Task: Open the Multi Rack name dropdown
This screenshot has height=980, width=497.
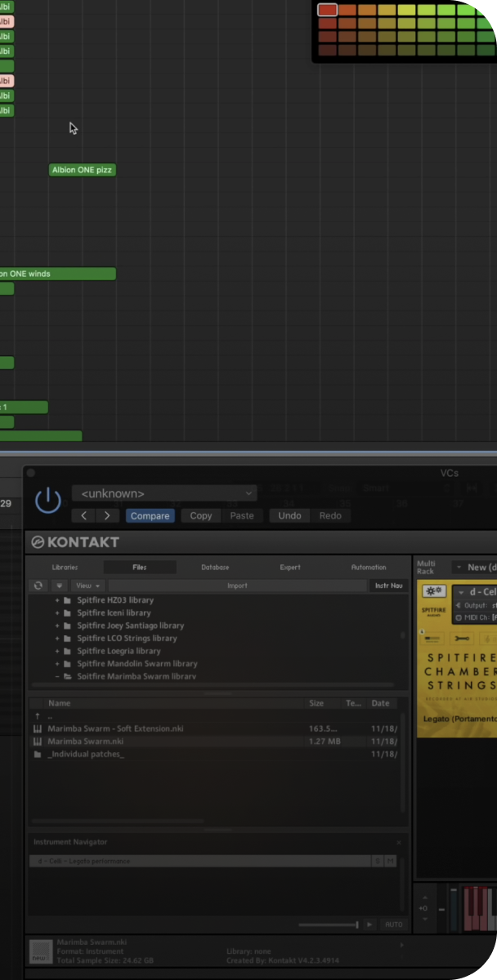Action: [476, 567]
